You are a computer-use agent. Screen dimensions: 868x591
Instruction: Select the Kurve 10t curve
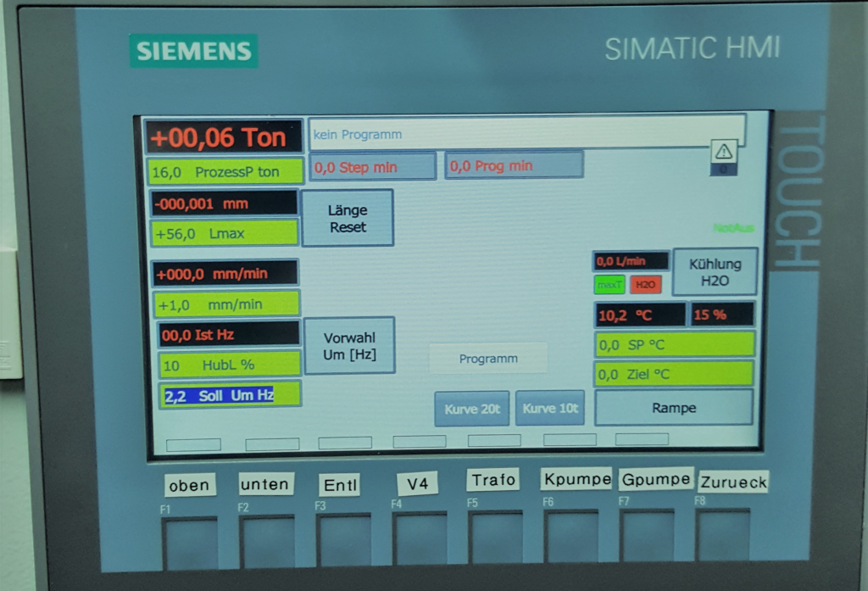pyautogui.click(x=550, y=409)
